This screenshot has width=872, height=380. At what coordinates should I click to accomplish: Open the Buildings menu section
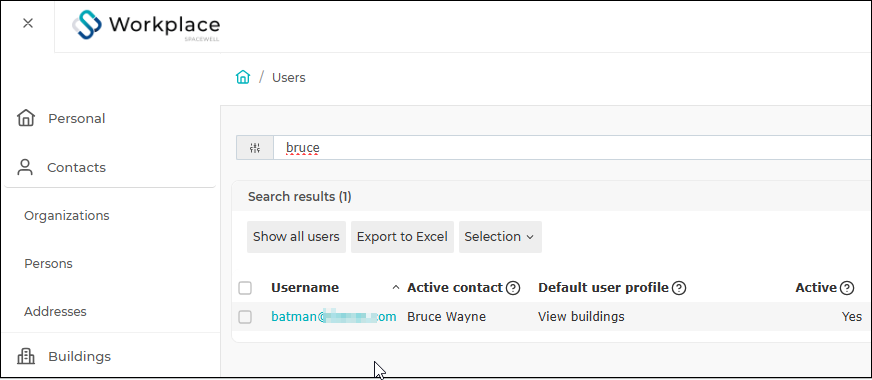coord(80,356)
